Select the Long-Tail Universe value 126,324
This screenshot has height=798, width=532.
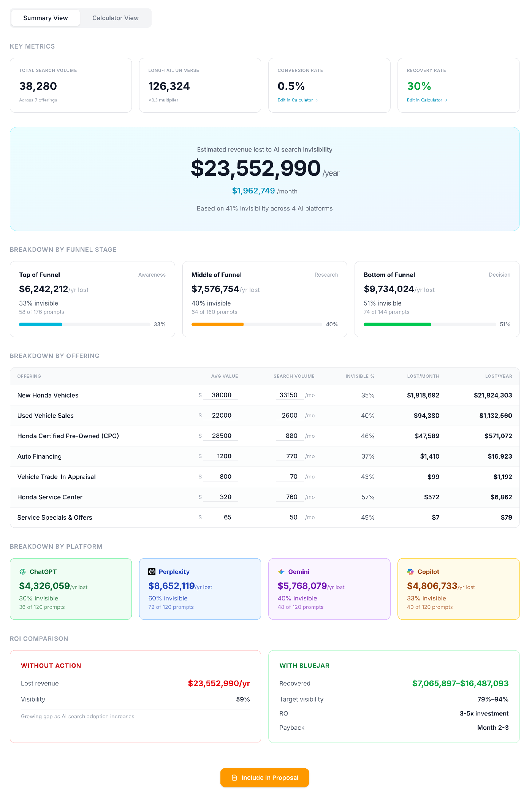(169, 86)
